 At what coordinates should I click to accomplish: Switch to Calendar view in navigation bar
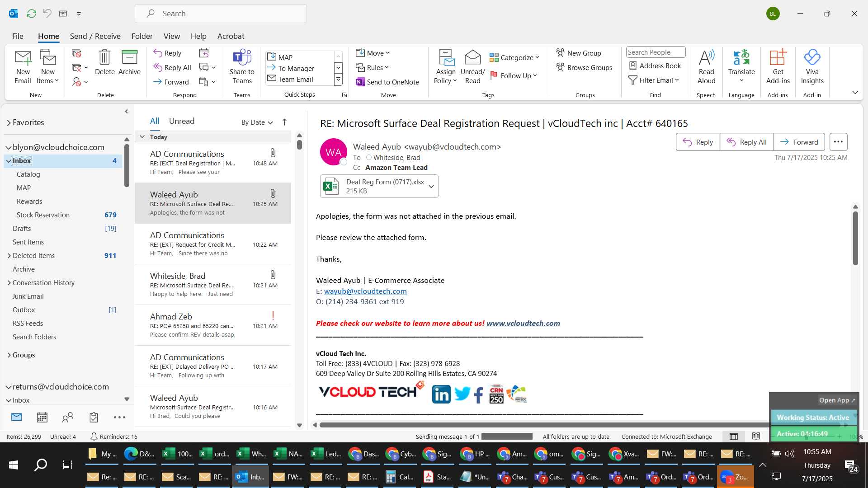pyautogui.click(x=42, y=417)
